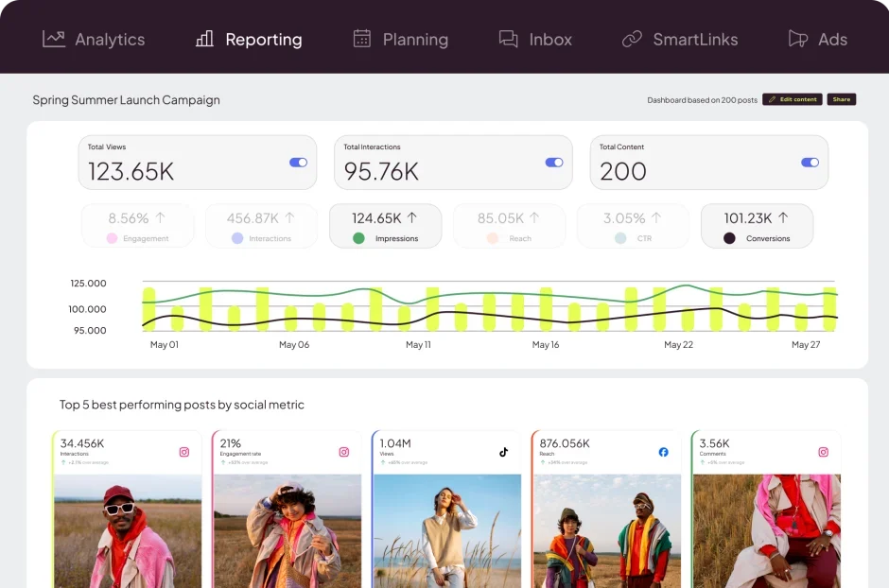Viewport: 889px width, 588px height.
Task: Click the 123.65K Total Views value
Action: click(x=131, y=172)
